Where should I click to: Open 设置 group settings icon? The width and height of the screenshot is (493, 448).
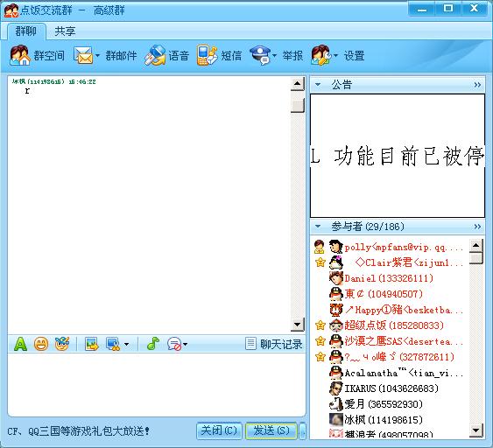click(x=321, y=55)
